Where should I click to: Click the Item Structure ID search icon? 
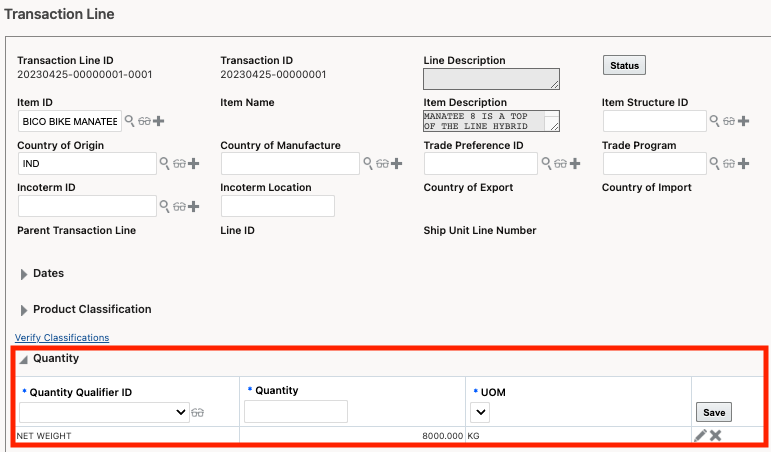click(x=714, y=121)
